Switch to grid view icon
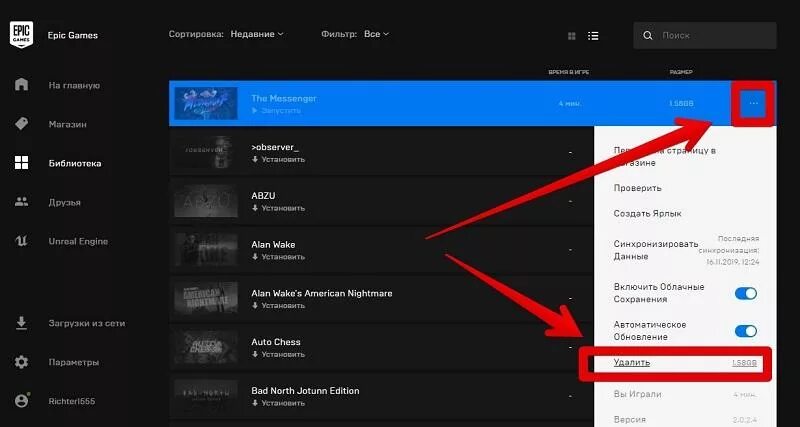Viewport: 800px width, 427px height. coord(571,36)
